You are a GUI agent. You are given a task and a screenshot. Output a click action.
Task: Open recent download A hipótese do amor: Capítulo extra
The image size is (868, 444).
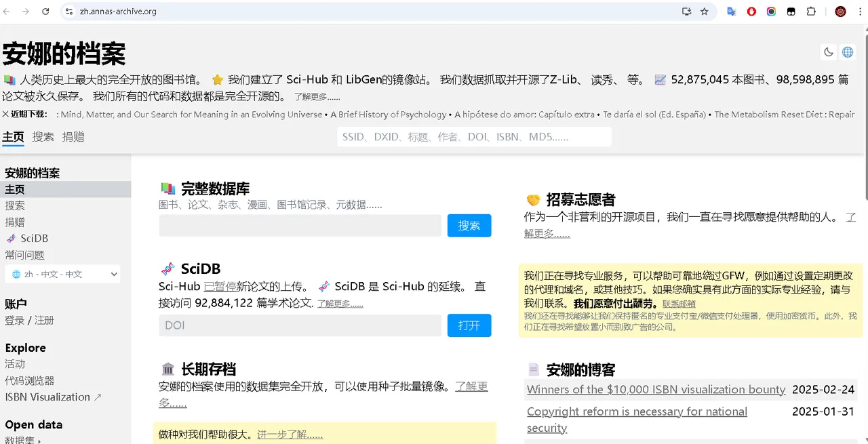pyautogui.click(x=525, y=115)
